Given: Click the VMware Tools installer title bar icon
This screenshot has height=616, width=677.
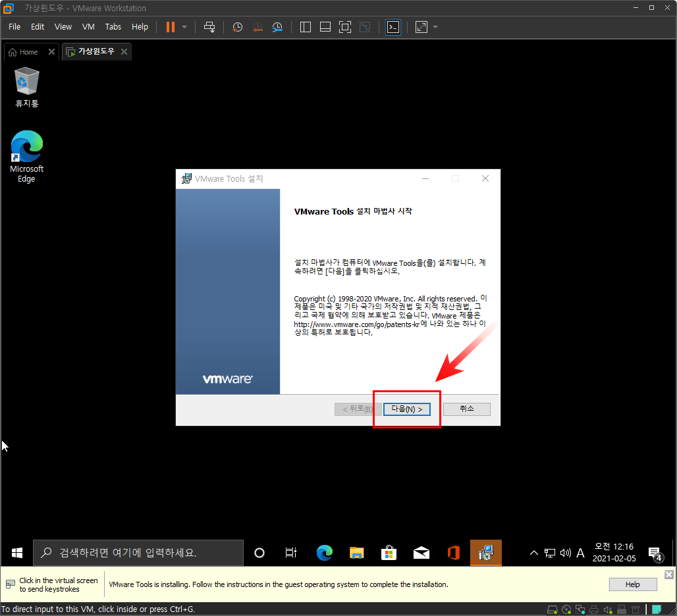Looking at the screenshot, I should (186, 178).
